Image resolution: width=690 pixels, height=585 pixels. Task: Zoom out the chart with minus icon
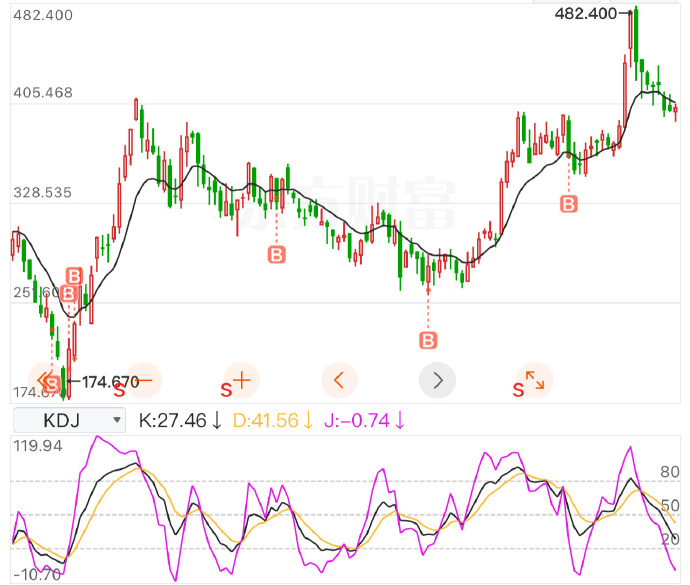tap(143, 379)
